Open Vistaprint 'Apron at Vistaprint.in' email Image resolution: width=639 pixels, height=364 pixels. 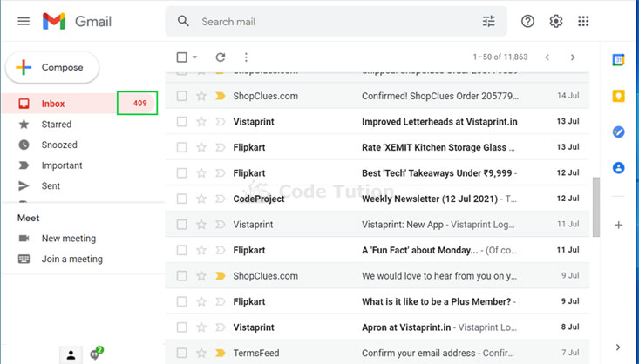coord(377,327)
